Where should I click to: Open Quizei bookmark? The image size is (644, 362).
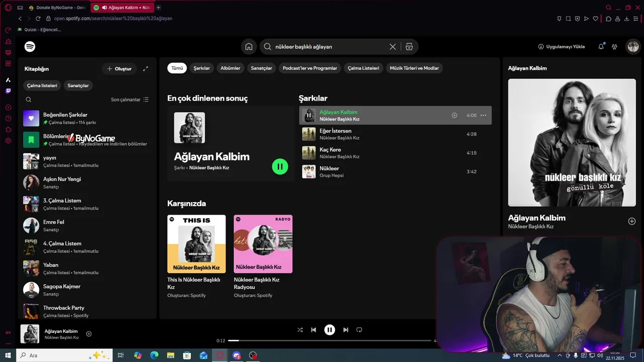[x=39, y=30]
